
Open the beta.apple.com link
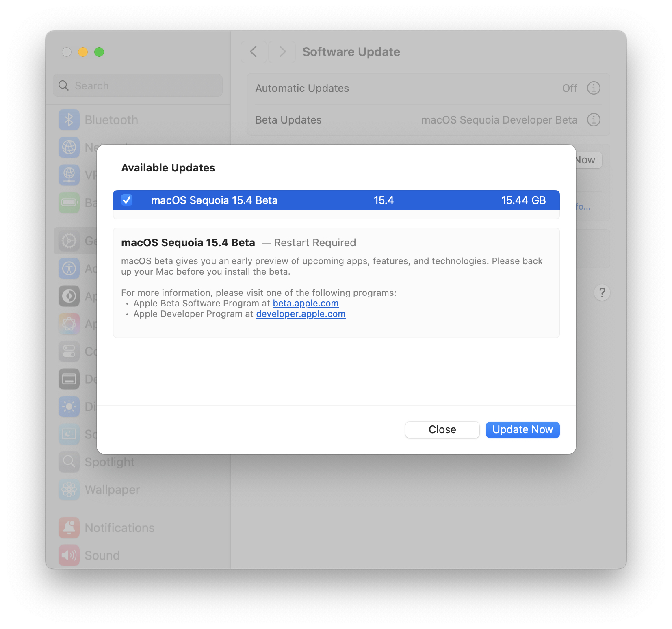[x=306, y=303]
